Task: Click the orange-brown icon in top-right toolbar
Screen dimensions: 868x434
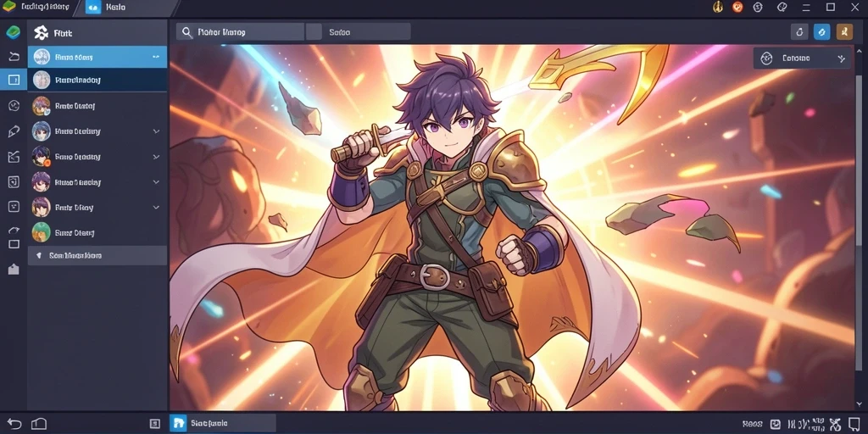Action: [844, 32]
